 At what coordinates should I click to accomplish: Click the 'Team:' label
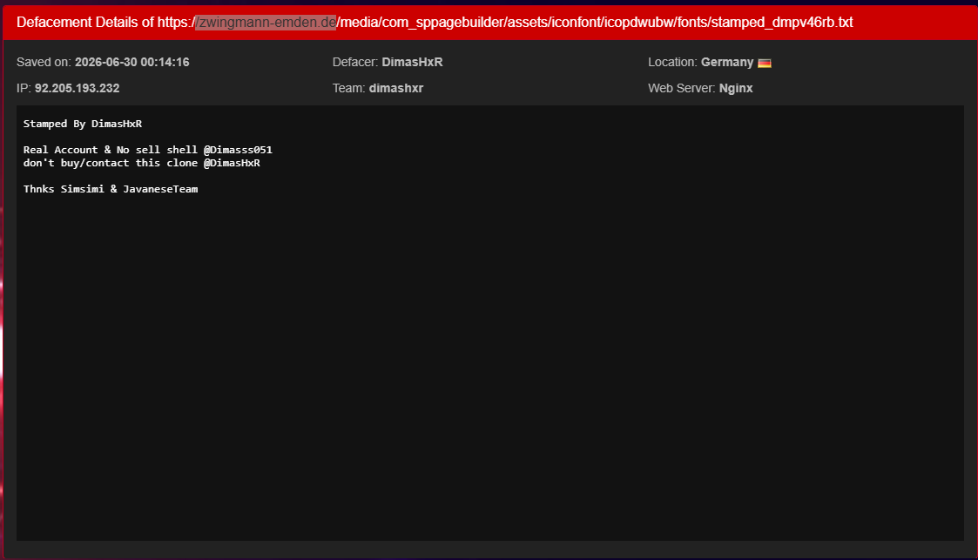tap(348, 89)
